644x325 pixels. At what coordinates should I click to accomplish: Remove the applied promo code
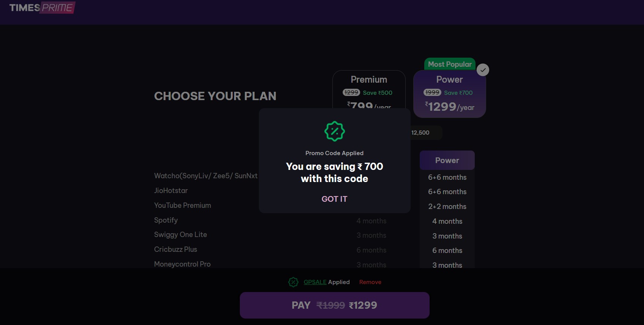(370, 282)
